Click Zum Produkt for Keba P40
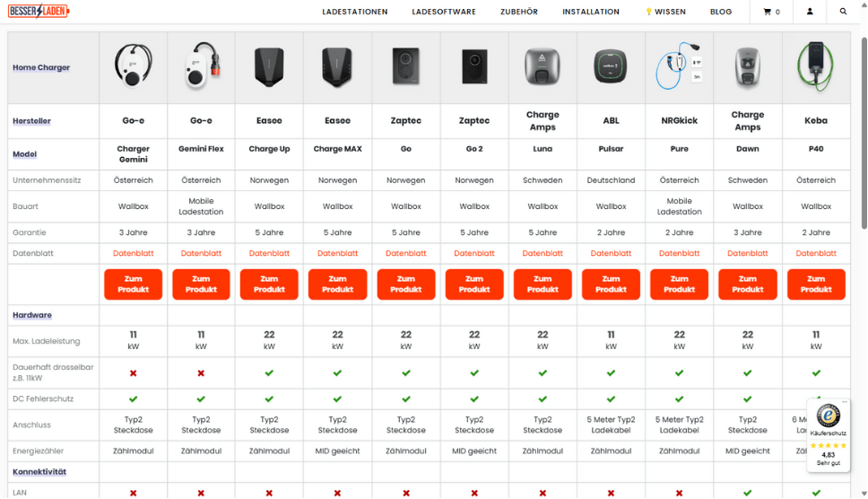 (816, 285)
